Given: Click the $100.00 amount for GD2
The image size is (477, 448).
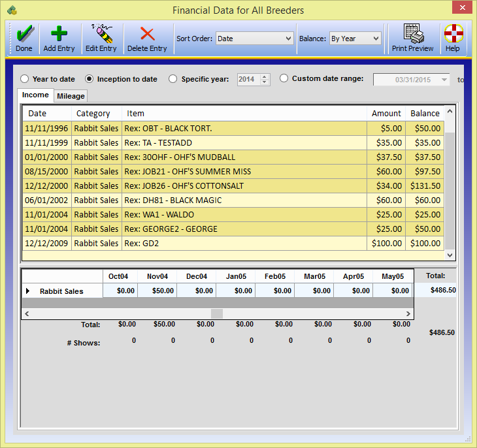Looking at the screenshot, I should [386, 244].
